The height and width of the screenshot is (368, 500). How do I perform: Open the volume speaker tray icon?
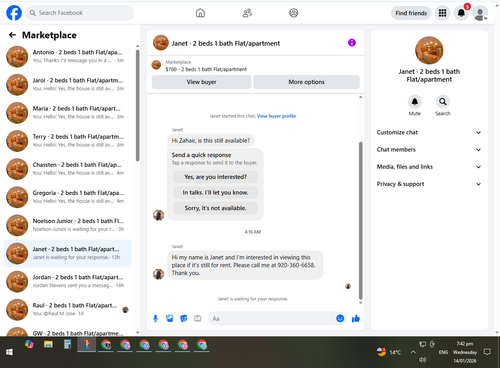coord(423,360)
